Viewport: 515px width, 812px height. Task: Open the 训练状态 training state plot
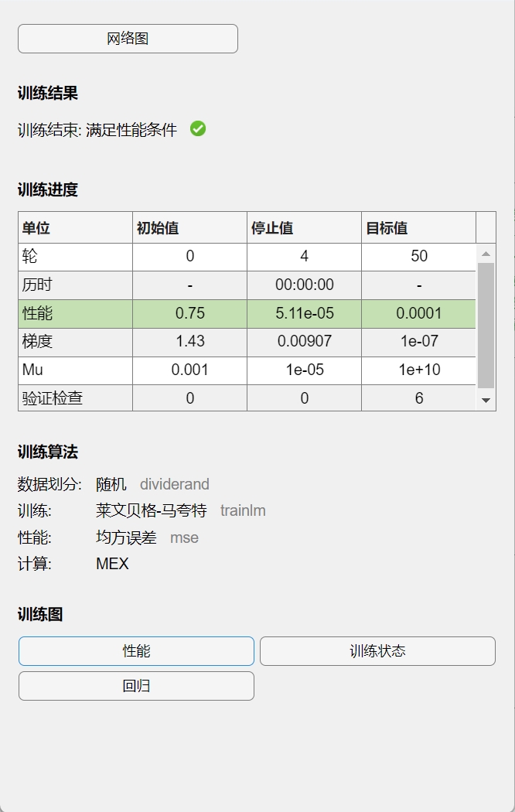point(377,651)
